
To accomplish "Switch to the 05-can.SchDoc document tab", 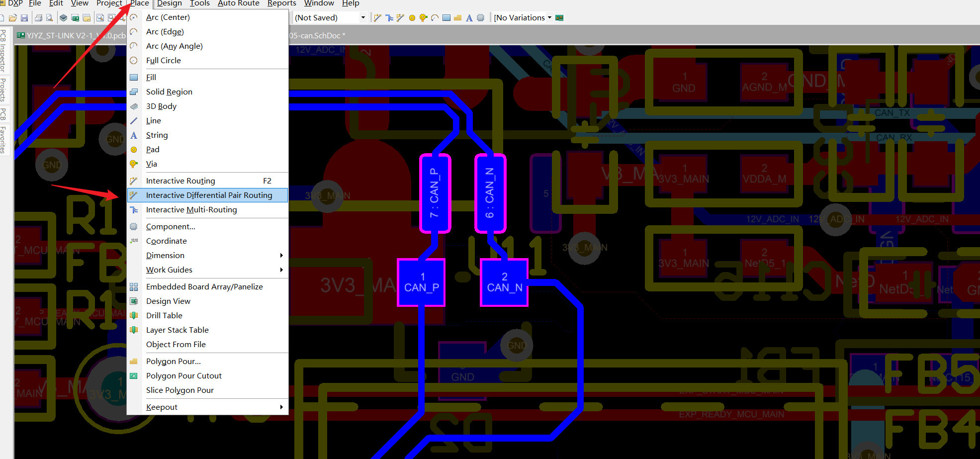I will pos(317,36).
